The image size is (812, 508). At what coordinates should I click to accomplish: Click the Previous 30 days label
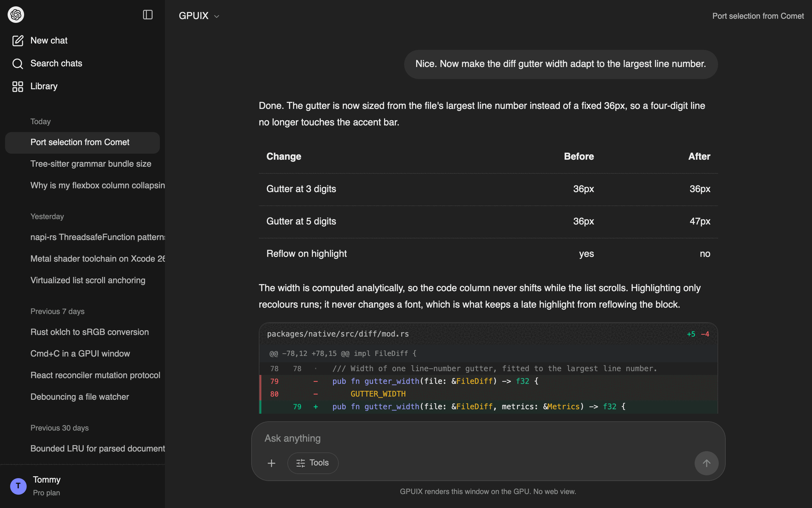coord(59,428)
